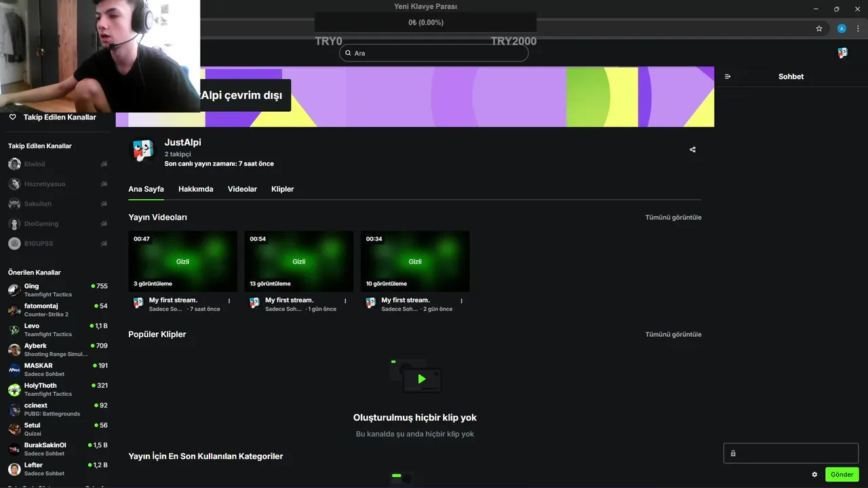Collapse the Sohbet chat panel icon
This screenshot has width=868, height=488.
pos(728,77)
